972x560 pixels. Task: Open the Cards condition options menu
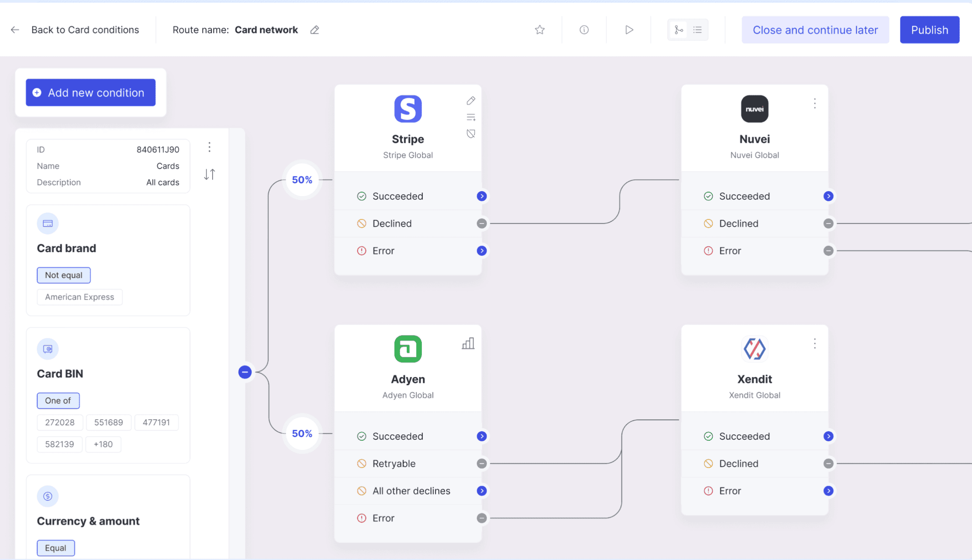(x=210, y=147)
